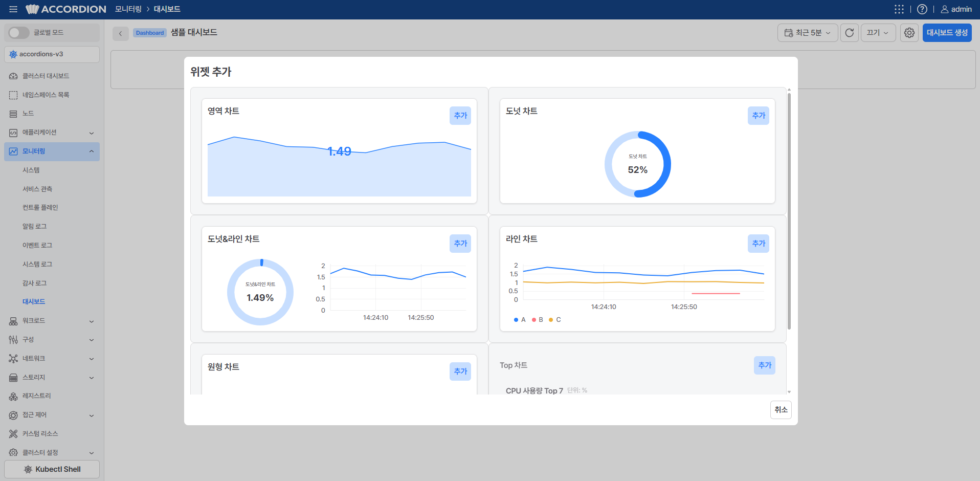Open 레지스트리 in sidebar
The width and height of the screenshot is (980, 481).
coord(52,396)
